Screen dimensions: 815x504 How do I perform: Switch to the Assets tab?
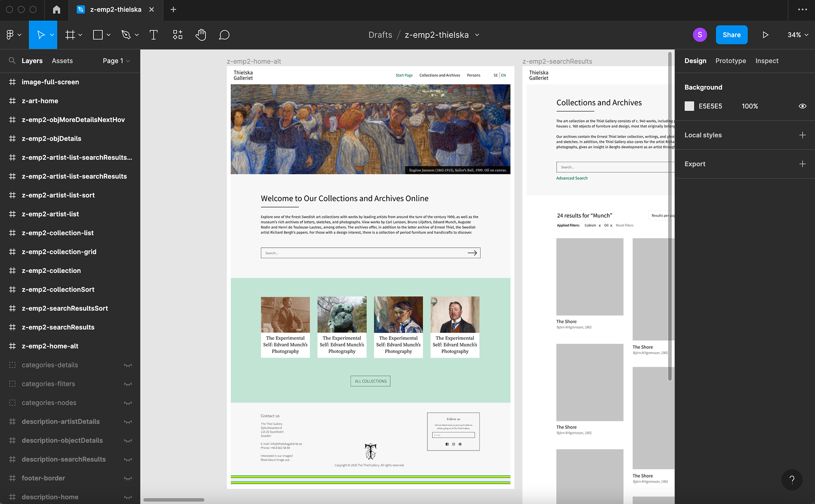62,61
